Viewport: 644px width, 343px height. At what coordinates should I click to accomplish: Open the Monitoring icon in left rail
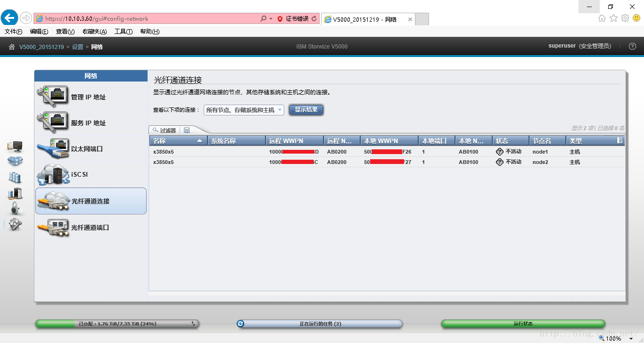(x=15, y=147)
